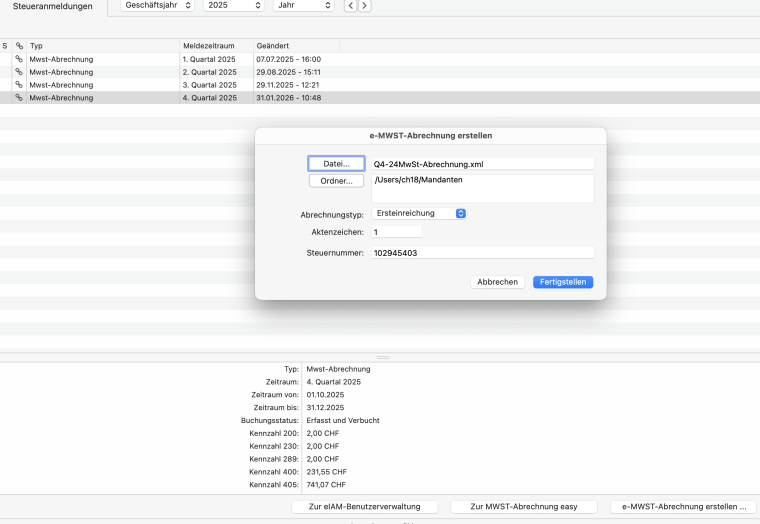This screenshot has height=524, width=760.
Task: Go to previous period with left arrow
Action: [x=349, y=6]
